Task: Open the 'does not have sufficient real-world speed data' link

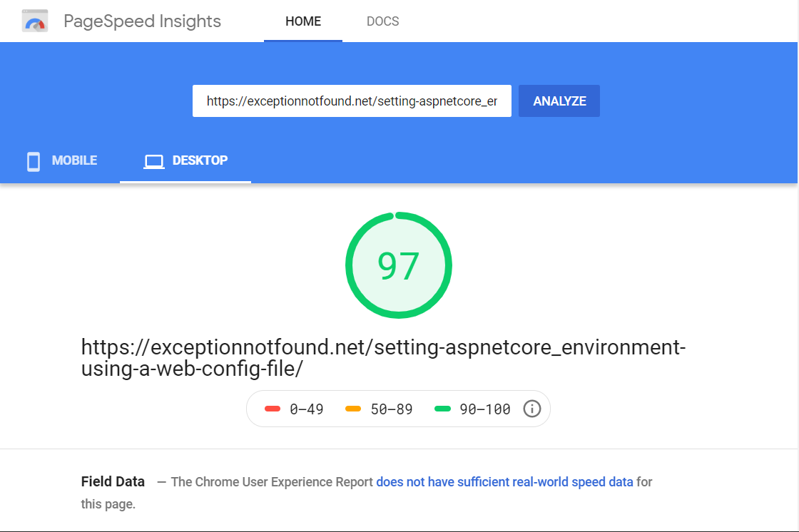Action: pyautogui.click(x=504, y=482)
